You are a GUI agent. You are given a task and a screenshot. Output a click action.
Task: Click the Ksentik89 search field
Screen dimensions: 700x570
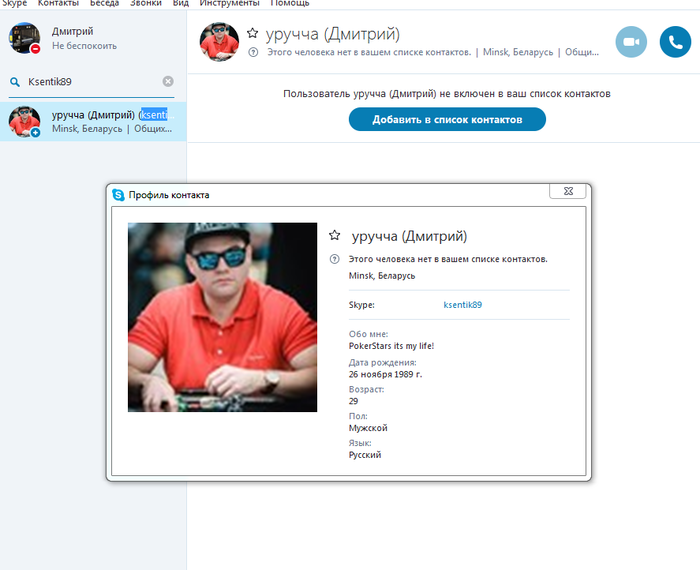coord(92,82)
